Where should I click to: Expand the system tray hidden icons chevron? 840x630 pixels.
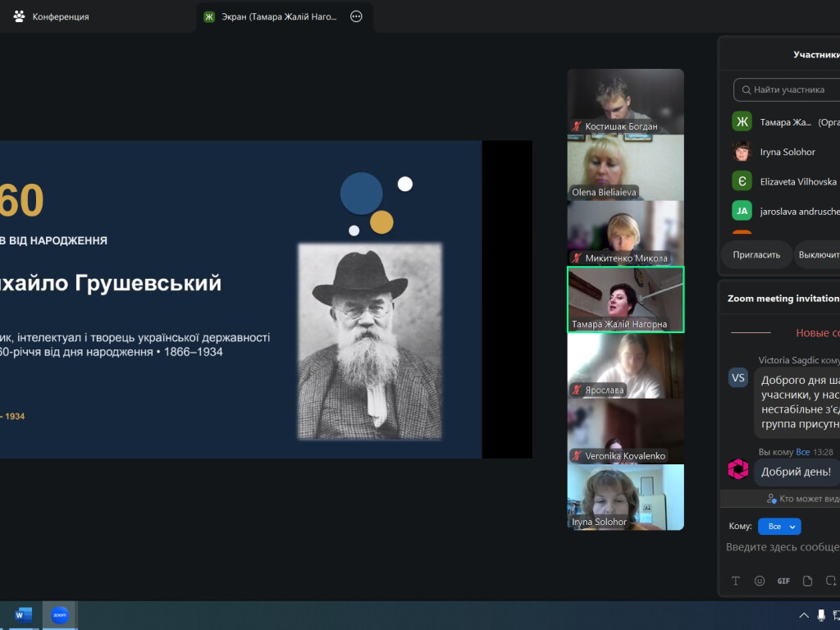[804, 615]
